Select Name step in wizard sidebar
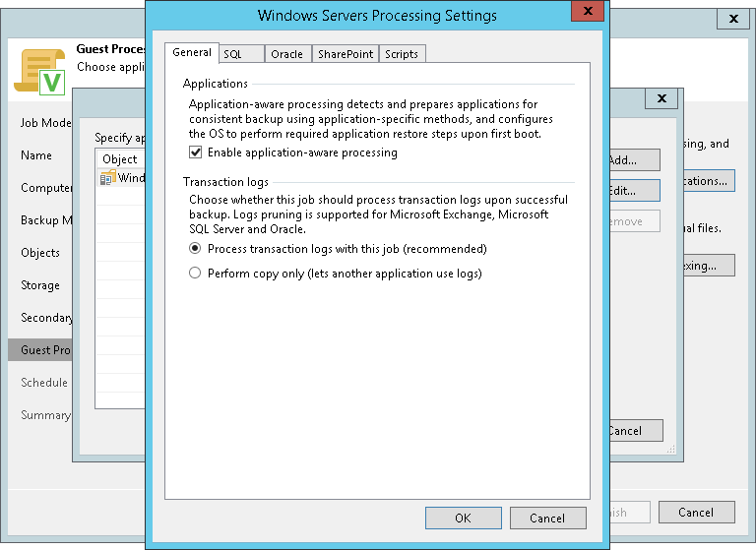 pos(36,155)
